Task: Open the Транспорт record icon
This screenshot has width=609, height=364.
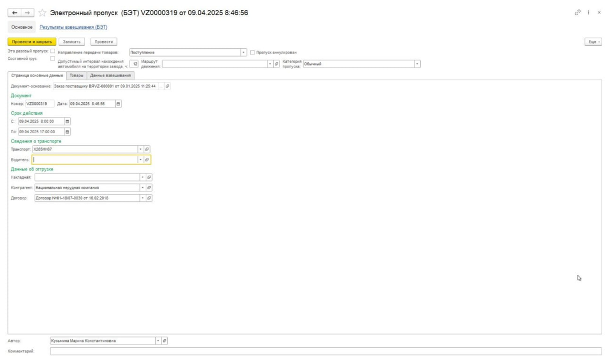Action: pos(147,149)
